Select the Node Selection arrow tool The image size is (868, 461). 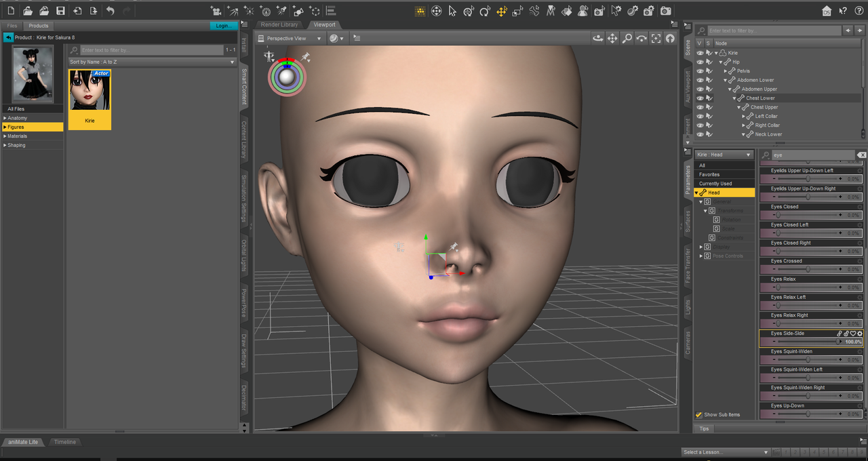452,11
